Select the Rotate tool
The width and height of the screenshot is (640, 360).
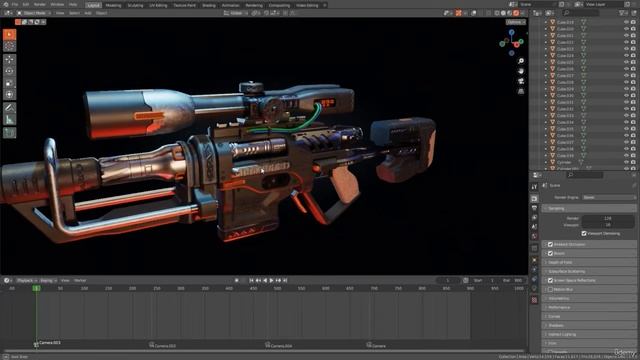click(x=9, y=71)
